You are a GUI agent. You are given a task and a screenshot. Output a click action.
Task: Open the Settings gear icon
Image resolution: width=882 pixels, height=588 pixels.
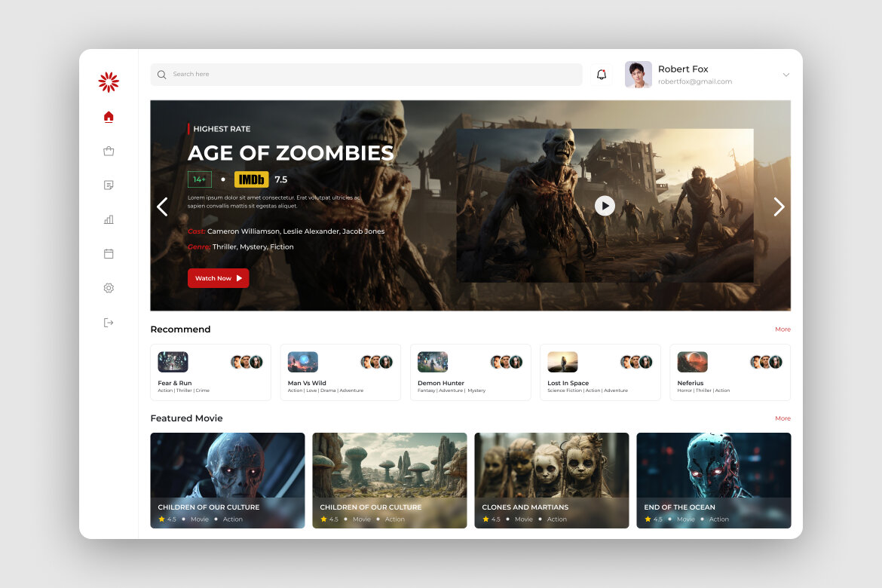pos(109,288)
